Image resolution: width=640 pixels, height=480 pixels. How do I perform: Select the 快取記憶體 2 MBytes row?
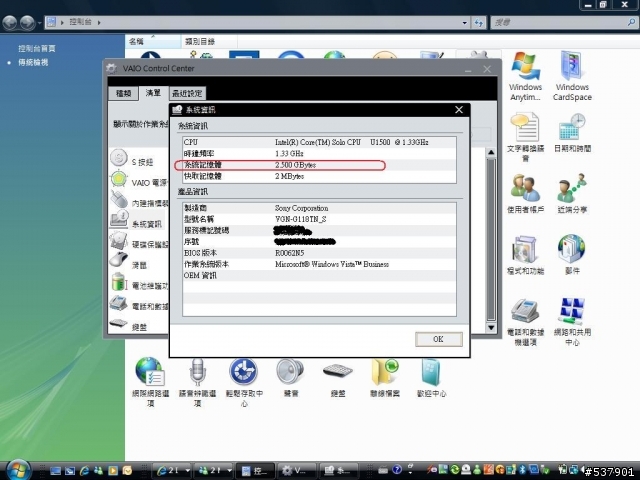point(319,176)
